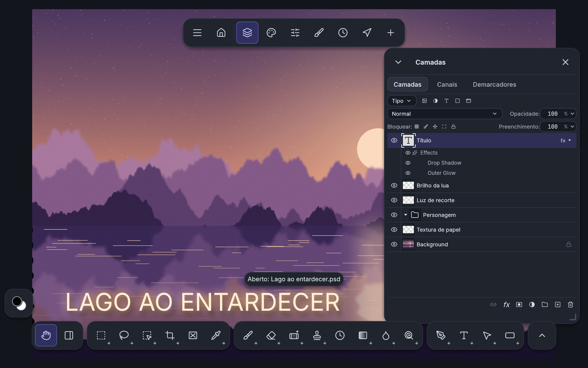Open the hamburger menu in top bar
Image resolution: width=588 pixels, height=368 pixels.
(197, 33)
